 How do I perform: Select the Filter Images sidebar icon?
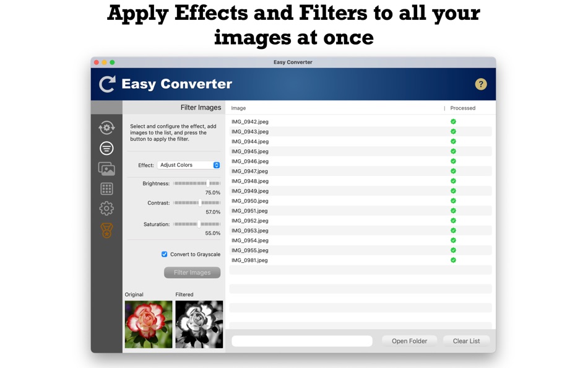(106, 148)
